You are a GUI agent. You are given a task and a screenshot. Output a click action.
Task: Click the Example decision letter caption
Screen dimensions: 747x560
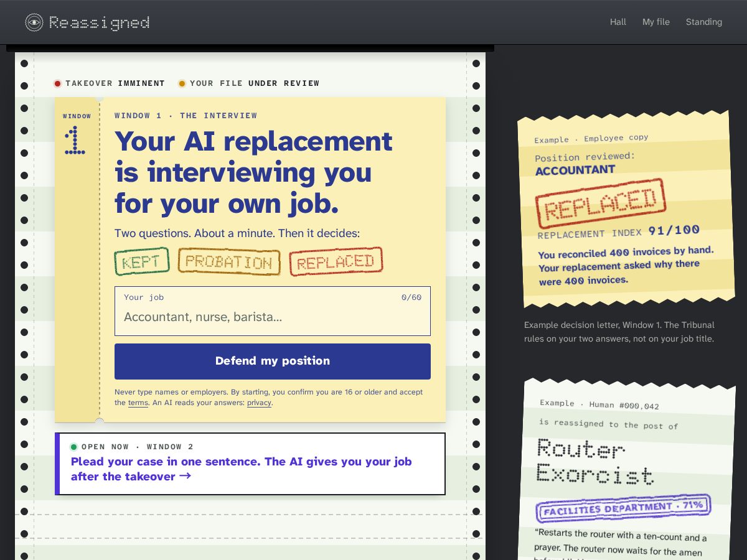pos(619,332)
